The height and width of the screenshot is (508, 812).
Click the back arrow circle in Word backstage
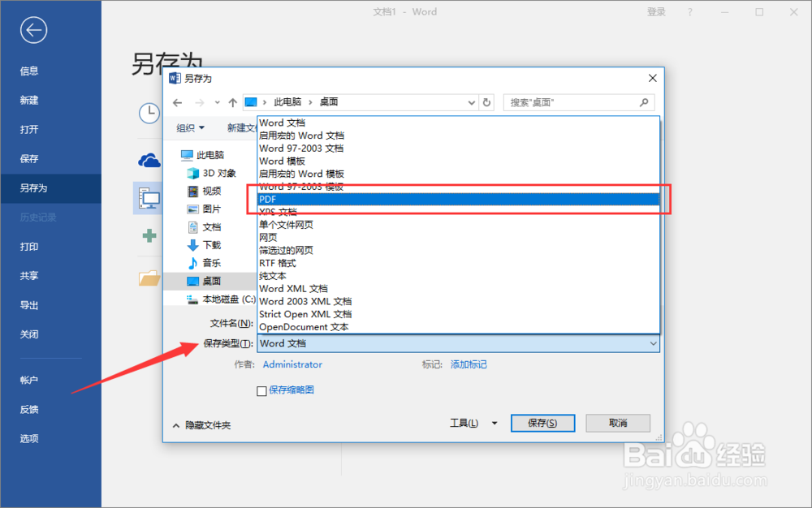pyautogui.click(x=33, y=30)
